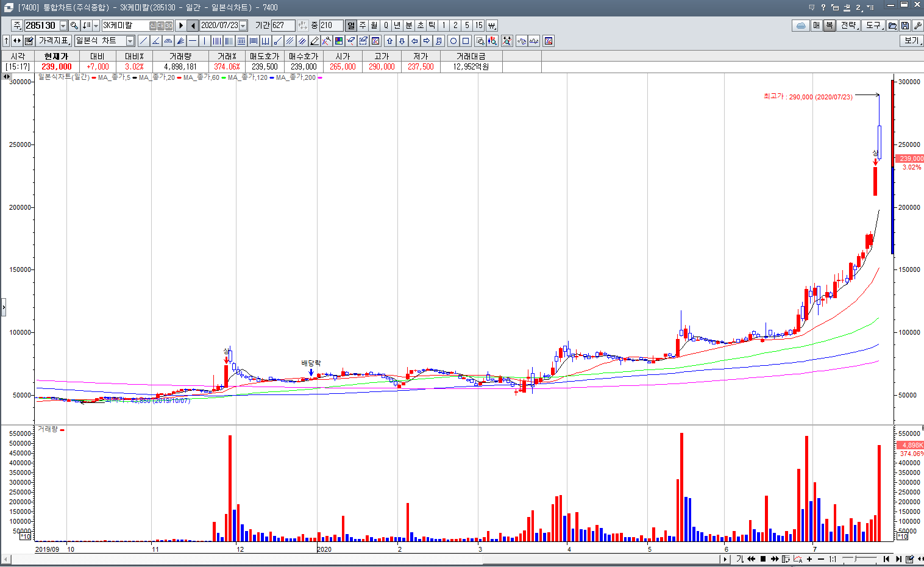The width and height of the screenshot is (924, 567).
Task: Toggle second (초) chart period
Action: click(421, 26)
